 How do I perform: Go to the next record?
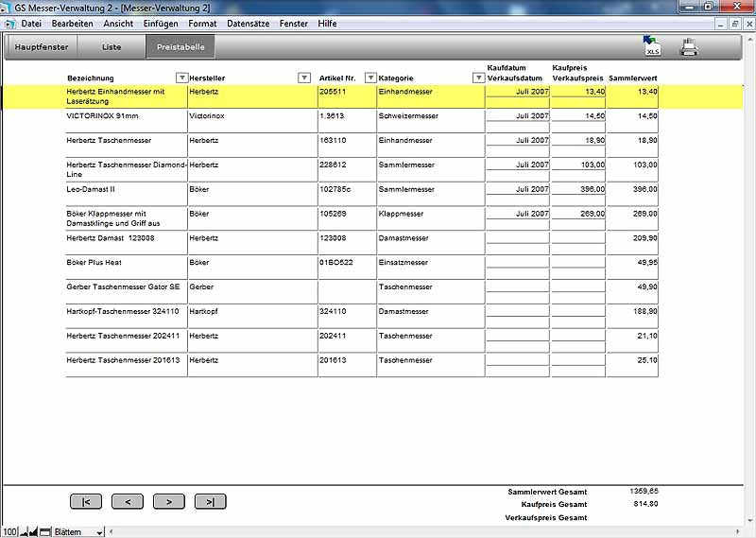[x=169, y=502]
